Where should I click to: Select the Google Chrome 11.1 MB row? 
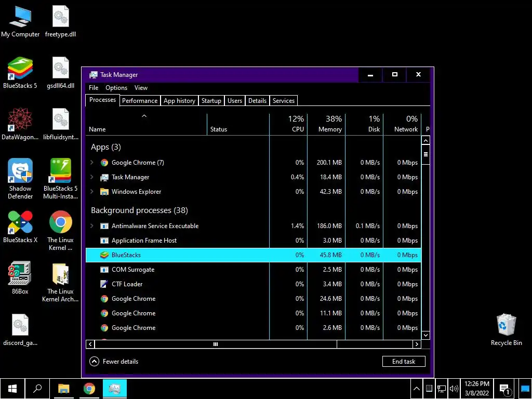click(254, 313)
